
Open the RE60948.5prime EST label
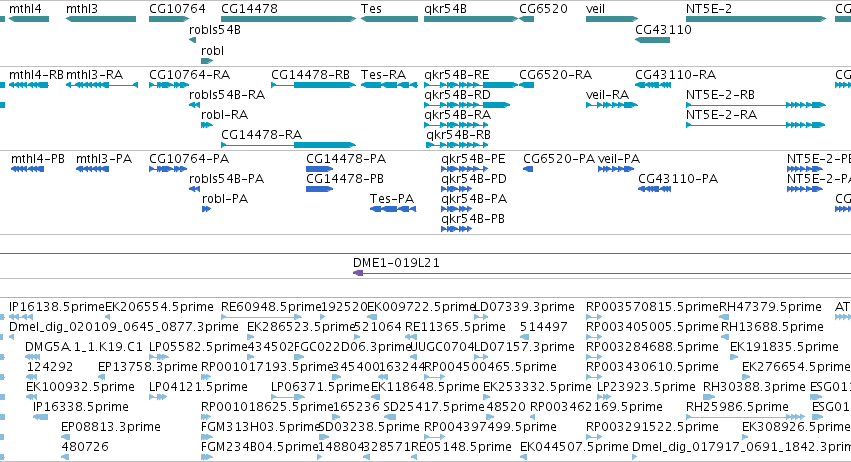271,307
